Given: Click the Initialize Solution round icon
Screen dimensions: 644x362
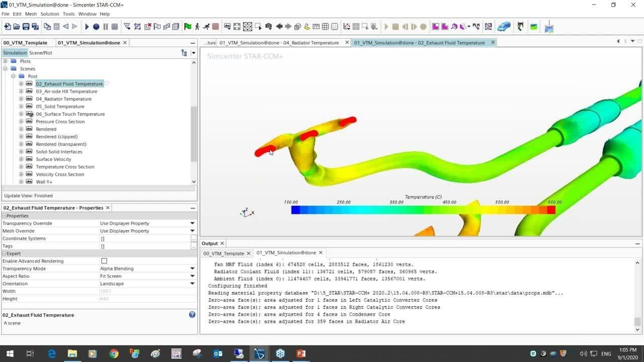Looking at the screenshot, I should [x=96, y=27].
